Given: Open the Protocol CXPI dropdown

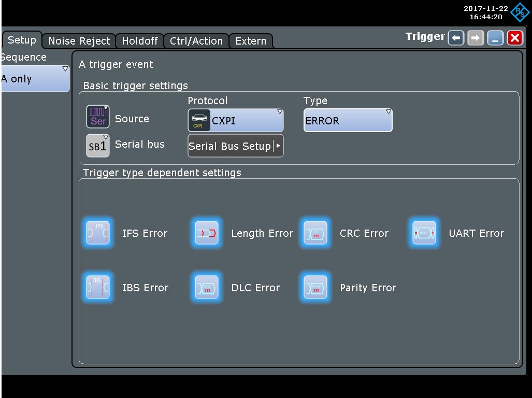Looking at the screenshot, I should [236, 120].
